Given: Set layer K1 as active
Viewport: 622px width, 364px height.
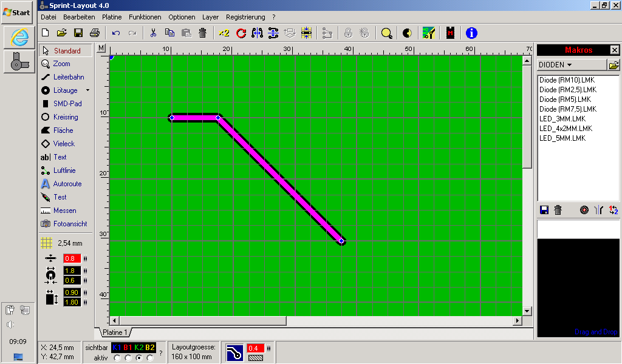Looking at the screenshot, I should (x=117, y=358).
